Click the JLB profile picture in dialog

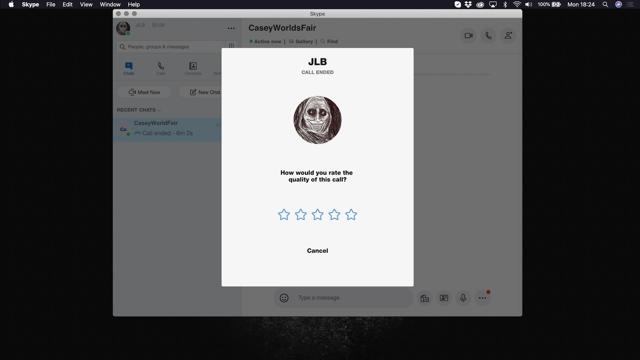318,120
